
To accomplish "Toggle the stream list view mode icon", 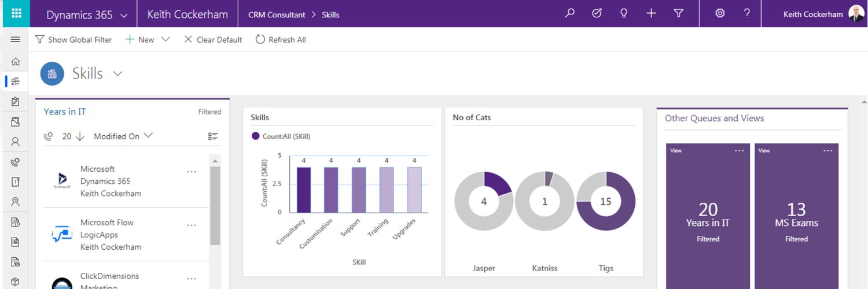I will [x=214, y=136].
